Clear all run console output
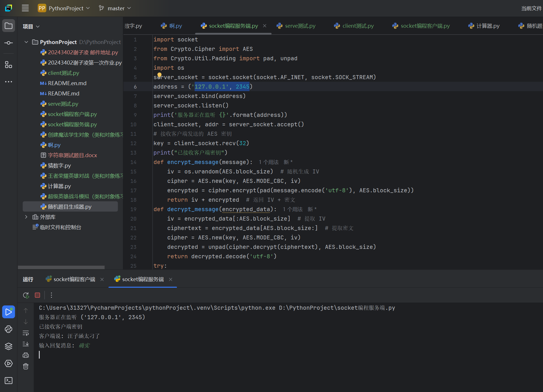543x392 pixels. 26,366
